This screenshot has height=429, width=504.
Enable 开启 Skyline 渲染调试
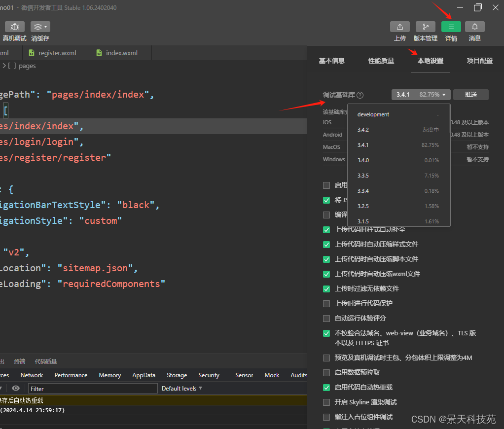pyautogui.click(x=326, y=402)
